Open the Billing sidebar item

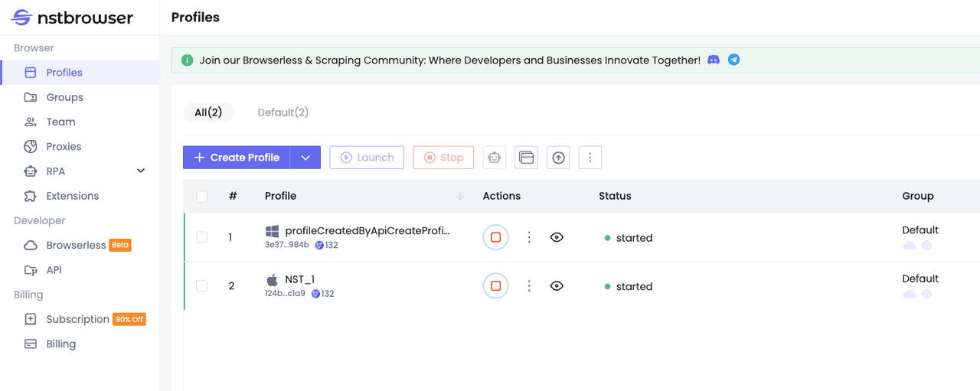click(80, 344)
